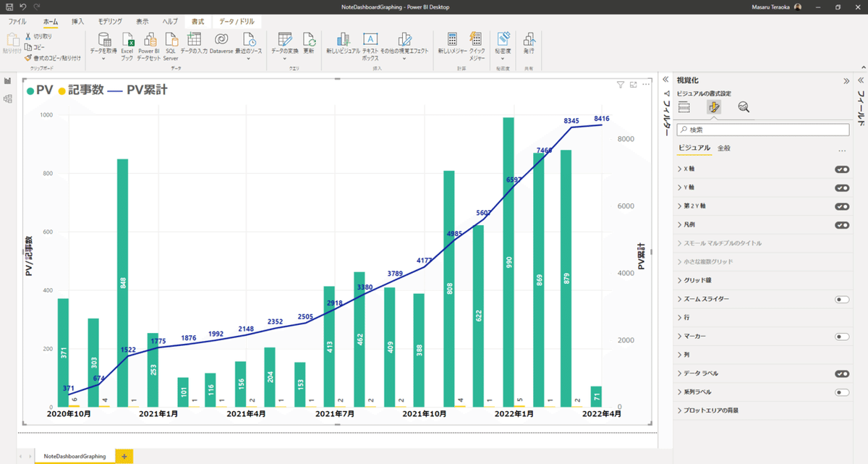Screen dimensions: 868x464
Task: Select the NoteDashboardGraphing page tab
Action: coord(75,456)
